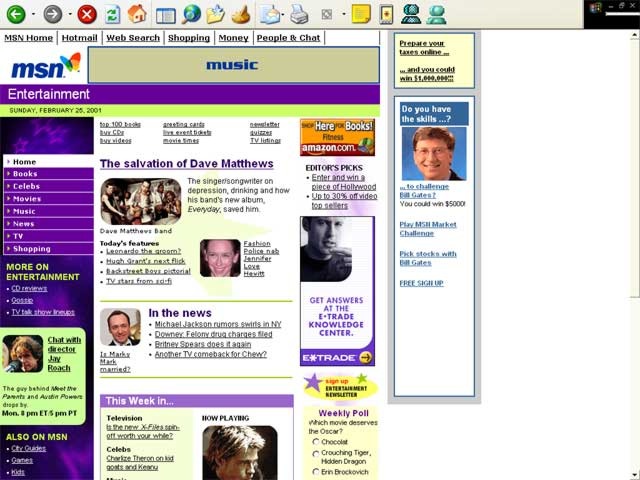Screen dimensions: 640x480
Task: Click the vertical scrollbar down arrow
Action: point(634,475)
